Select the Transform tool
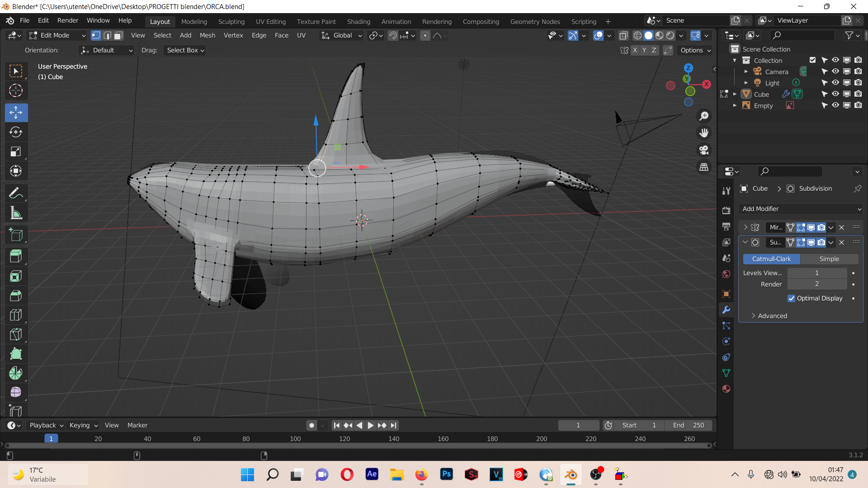Screen dimensions: 868x488 click(16, 171)
